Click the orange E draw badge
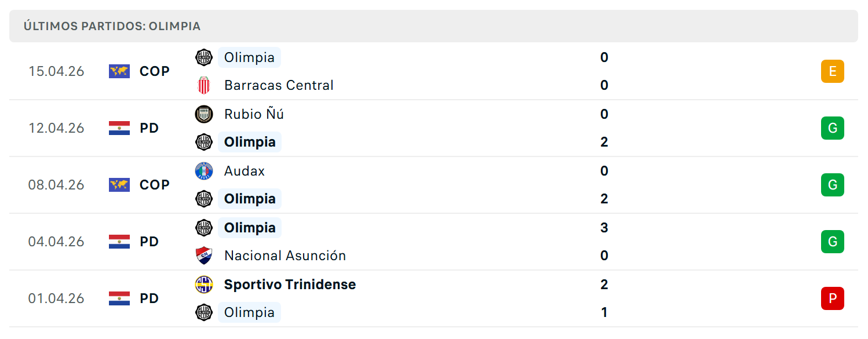This screenshot has height=339, width=868. click(833, 71)
